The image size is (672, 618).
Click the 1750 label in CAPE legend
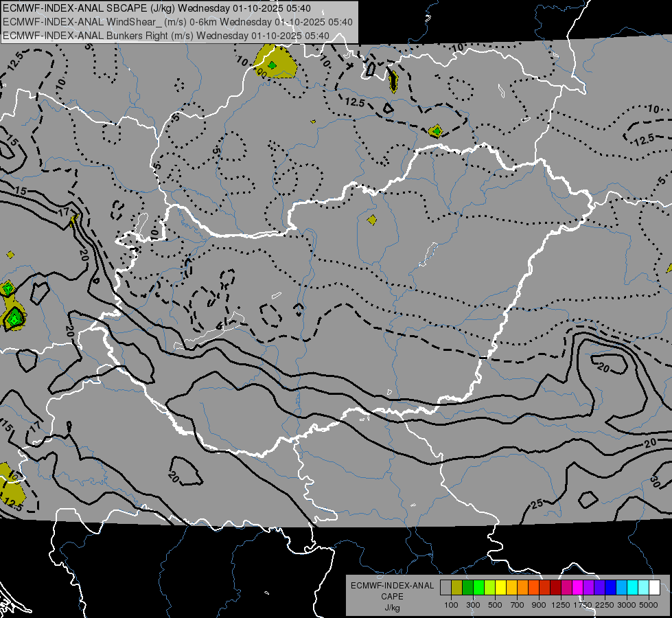click(x=583, y=605)
